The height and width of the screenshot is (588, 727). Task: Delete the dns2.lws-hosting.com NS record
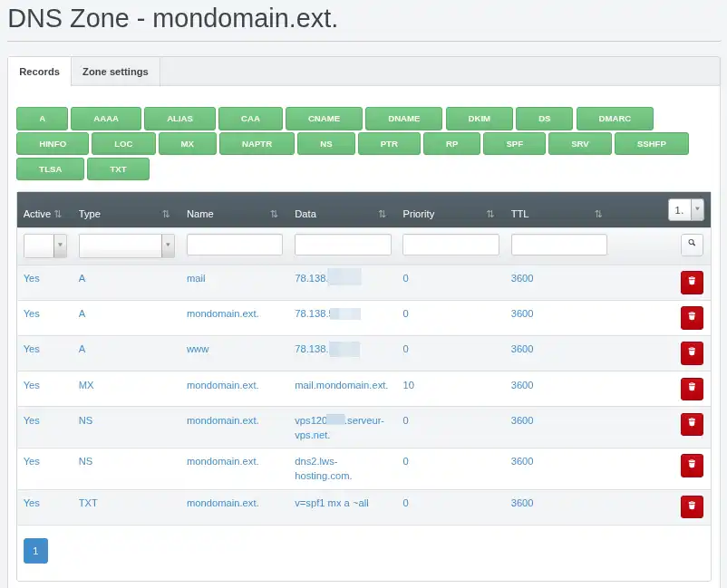(692, 465)
